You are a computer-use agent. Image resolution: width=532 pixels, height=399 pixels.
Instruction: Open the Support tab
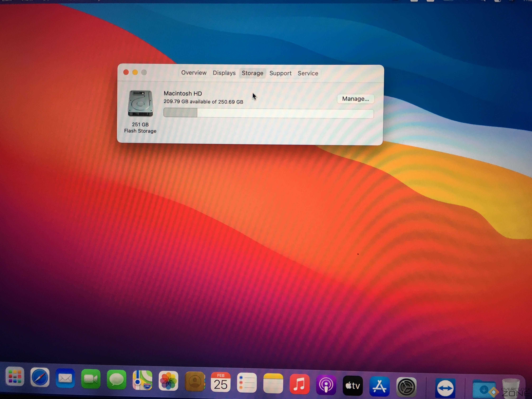280,73
